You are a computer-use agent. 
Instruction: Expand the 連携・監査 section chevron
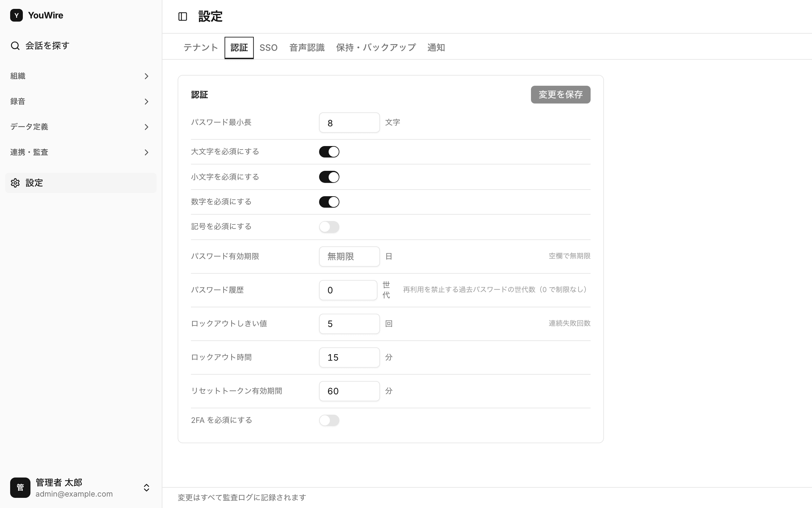[x=146, y=152]
